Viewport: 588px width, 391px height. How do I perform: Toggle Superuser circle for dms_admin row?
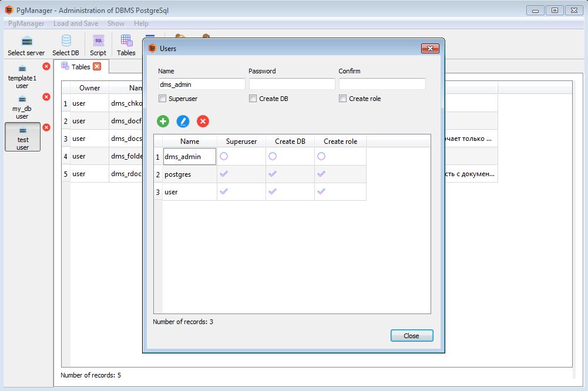click(x=224, y=157)
